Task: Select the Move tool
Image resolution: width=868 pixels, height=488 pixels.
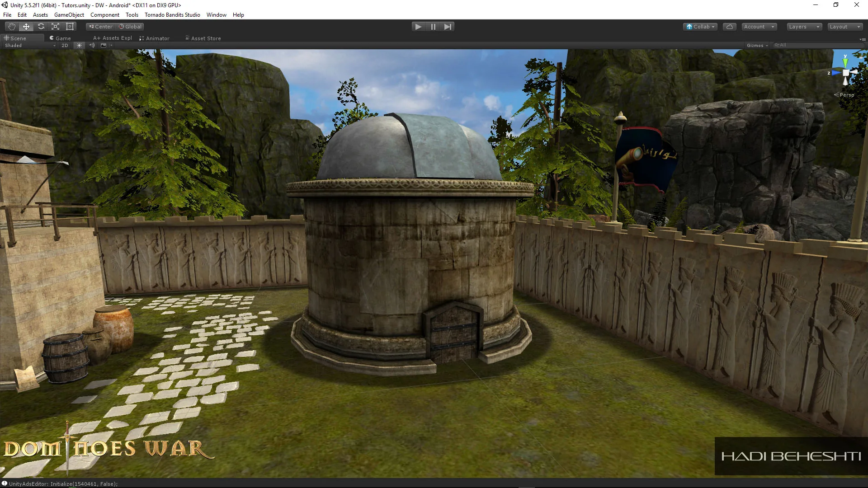Action: click(26, 27)
